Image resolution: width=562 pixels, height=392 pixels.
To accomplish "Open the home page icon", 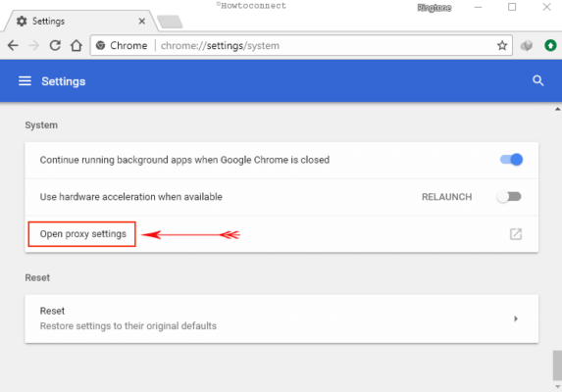I will click(76, 45).
